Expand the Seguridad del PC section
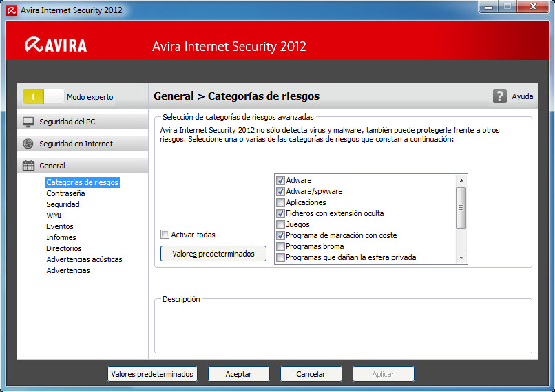This screenshot has height=392, width=555. click(83, 122)
